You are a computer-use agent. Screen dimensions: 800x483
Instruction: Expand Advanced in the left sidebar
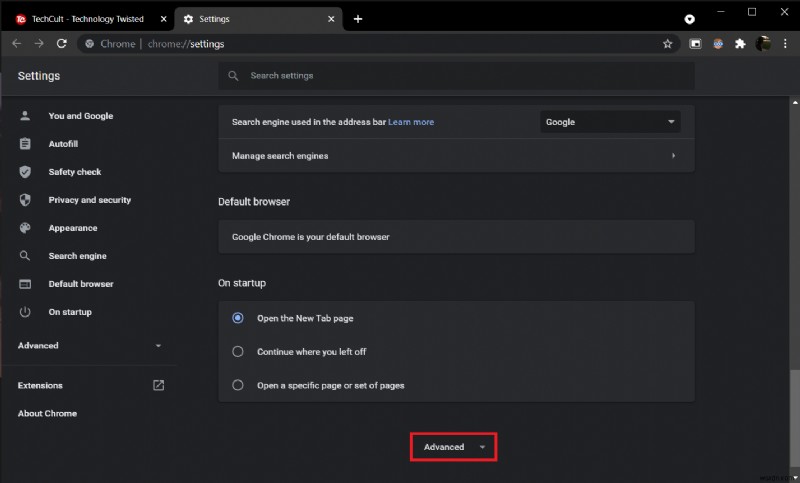[89, 346]
